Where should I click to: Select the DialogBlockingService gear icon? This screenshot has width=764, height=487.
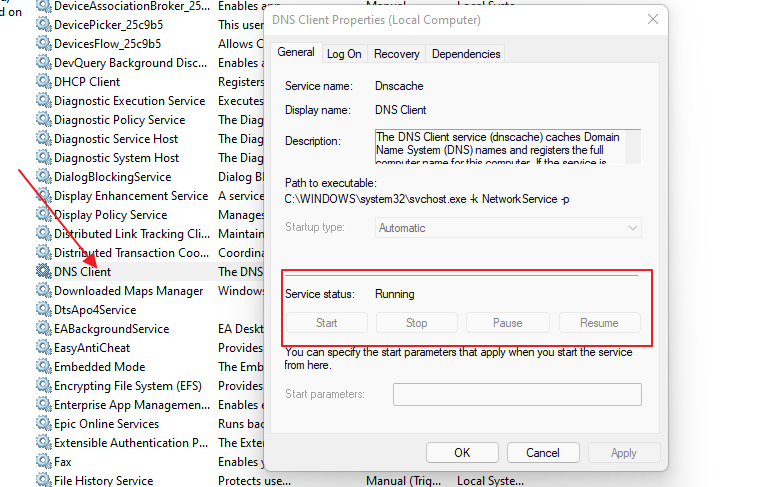pyautogui.click(x=43, y=177)
